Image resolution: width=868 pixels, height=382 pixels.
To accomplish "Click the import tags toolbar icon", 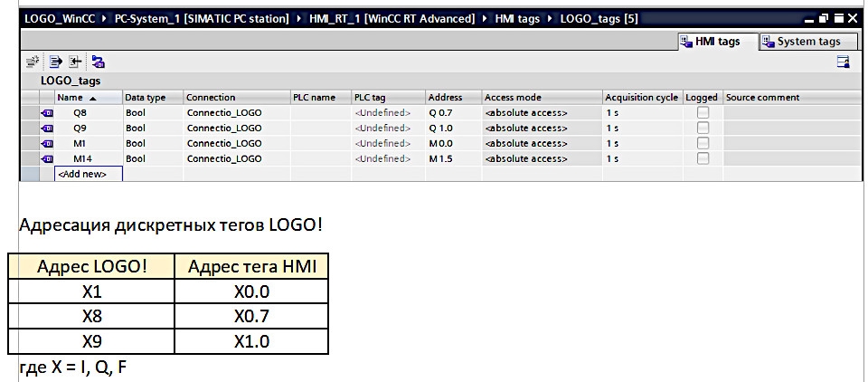I will coord(75,62).
